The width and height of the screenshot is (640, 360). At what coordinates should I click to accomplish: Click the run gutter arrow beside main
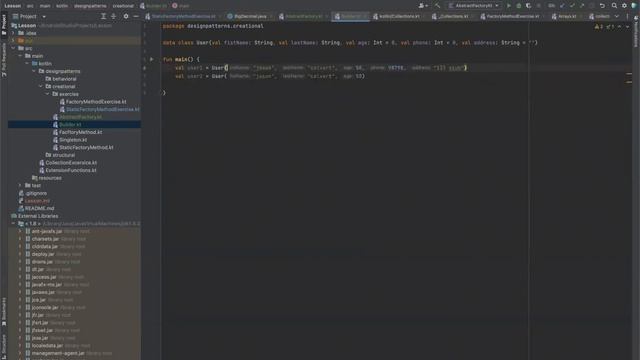[151, 59]
